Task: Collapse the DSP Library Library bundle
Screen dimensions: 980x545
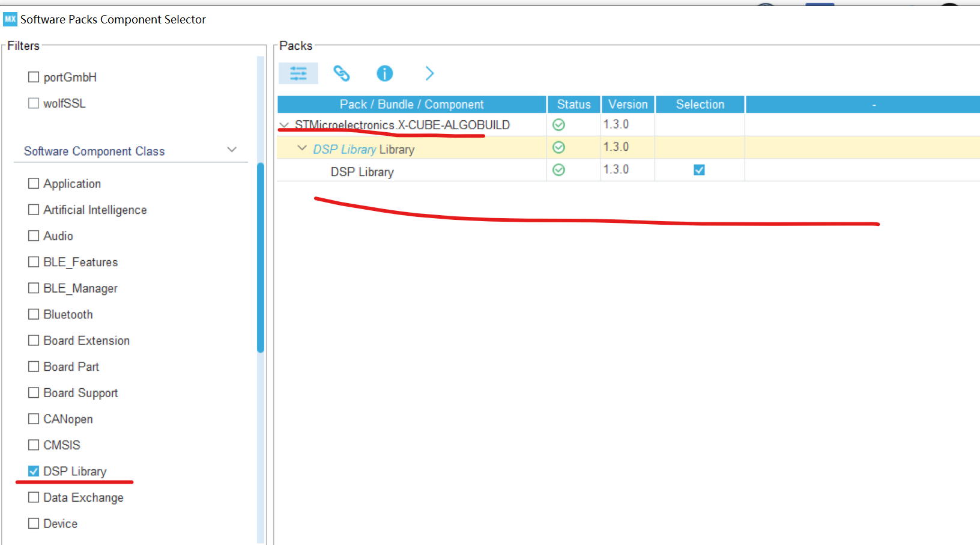Action: point(302,147)
